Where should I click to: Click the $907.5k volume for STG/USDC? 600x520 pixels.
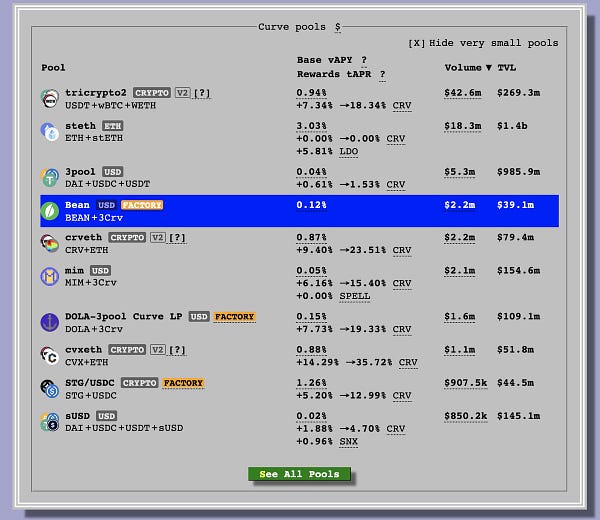[x=466, y=383]
